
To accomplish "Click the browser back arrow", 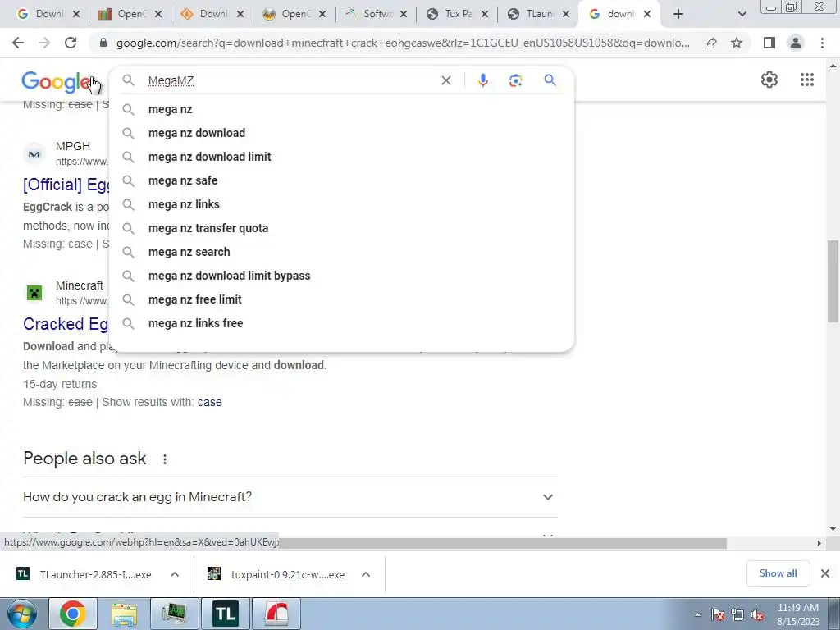I will (x=18, y=43).
